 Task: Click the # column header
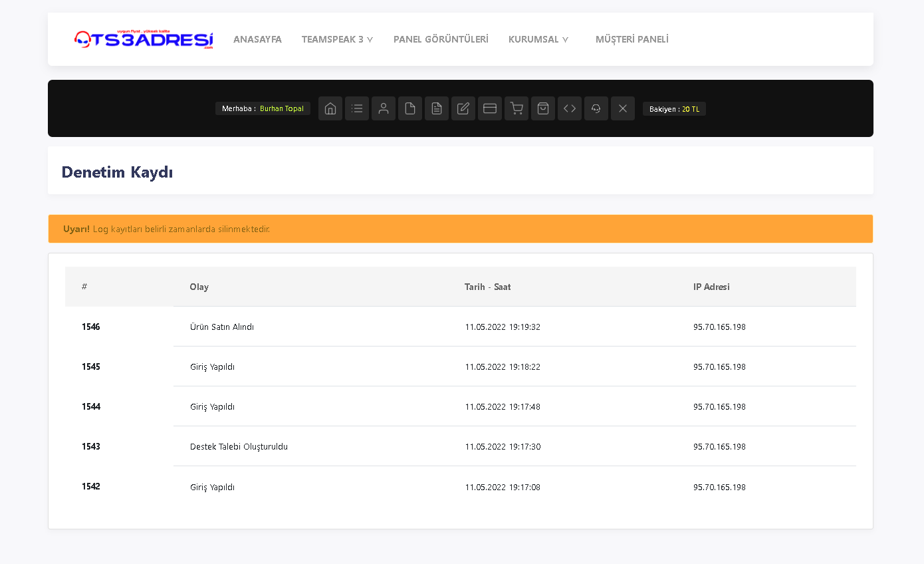tap(84, 287)
